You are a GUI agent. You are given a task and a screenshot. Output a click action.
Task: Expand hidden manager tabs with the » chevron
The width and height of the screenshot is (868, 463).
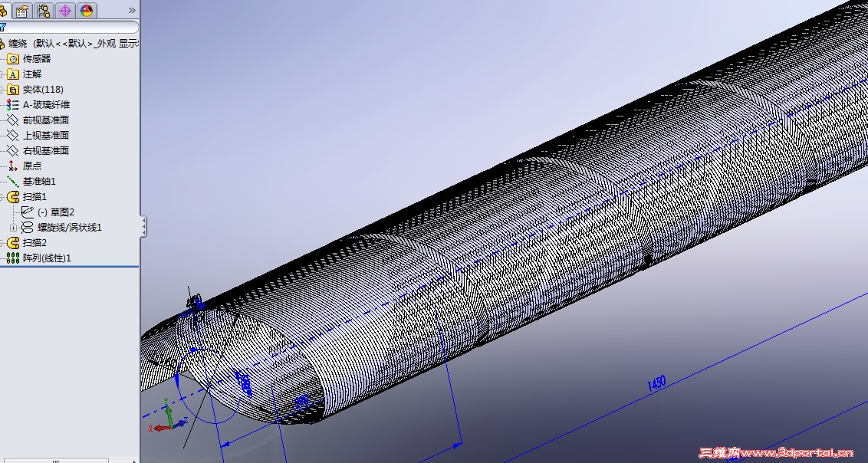coord(132,10)
